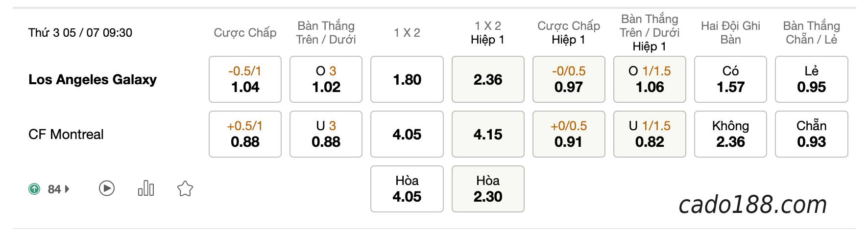Choose Không both teams score 2.36
Screen dimensions: 868x231
click(x=730, y=134)
